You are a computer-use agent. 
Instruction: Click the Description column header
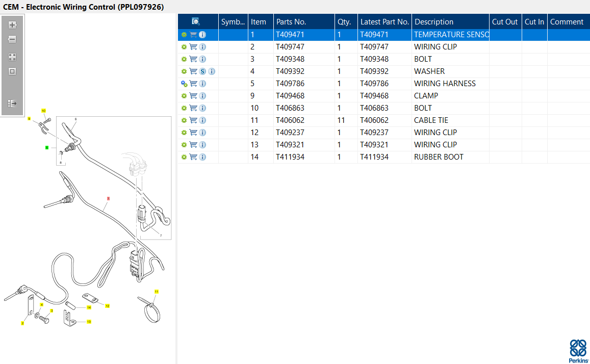click(x=450, y=22)
